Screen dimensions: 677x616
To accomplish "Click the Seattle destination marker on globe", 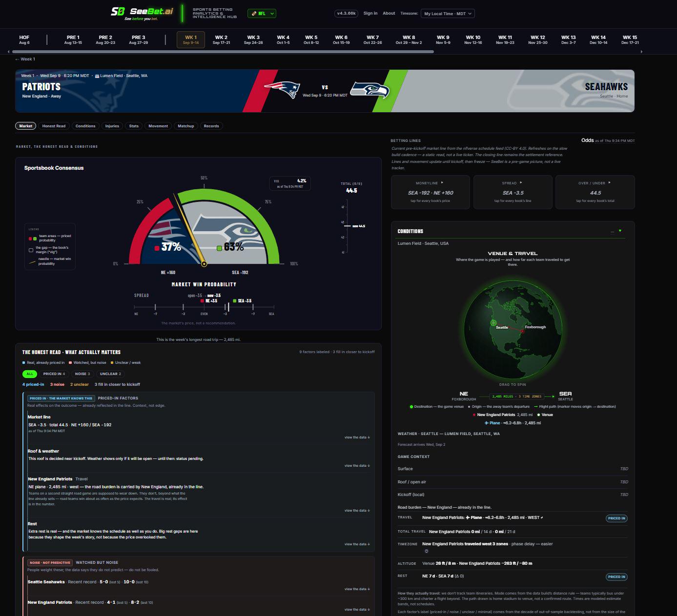I will [x=493, y=322].
